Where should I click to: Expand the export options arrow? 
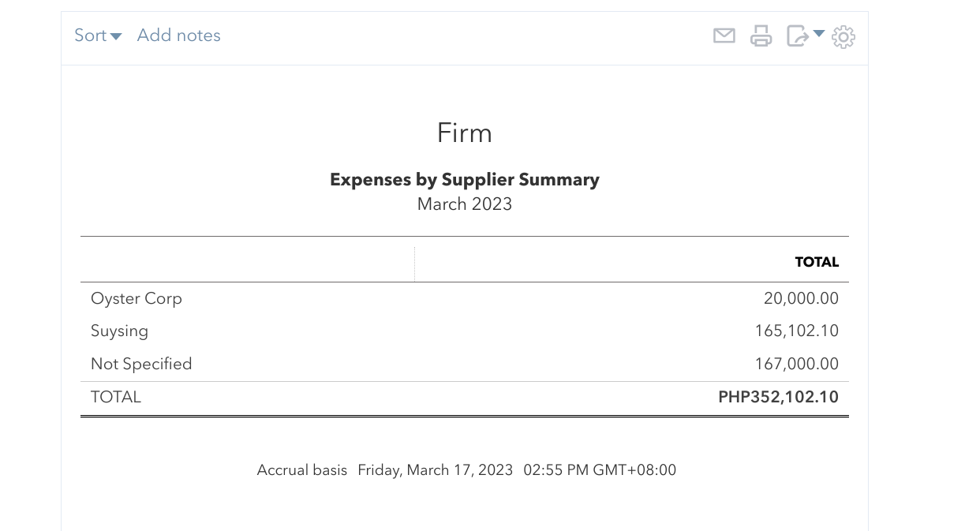click(x=819, y=34)
